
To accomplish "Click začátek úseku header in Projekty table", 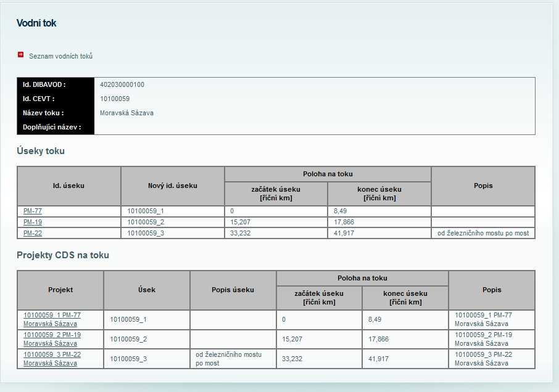I will click(x=319, y=298).
